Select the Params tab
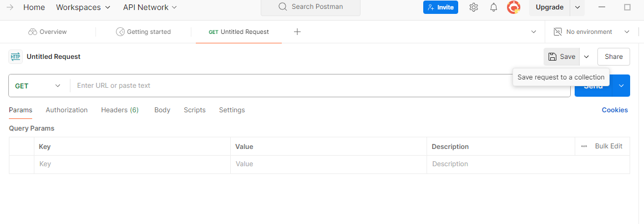 21,110
